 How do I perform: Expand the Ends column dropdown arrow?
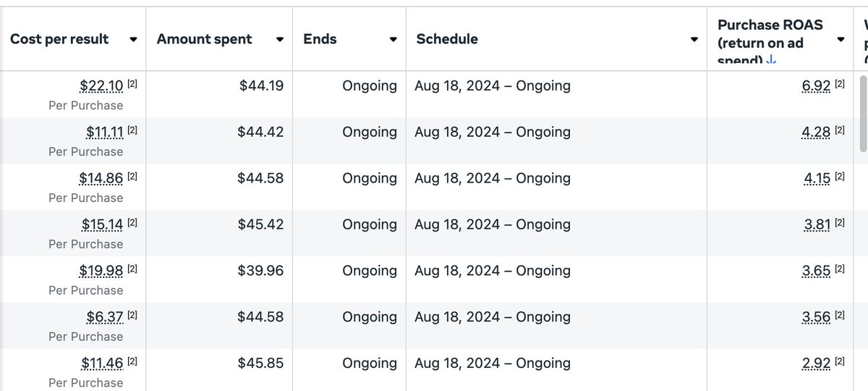pos(393,40)
